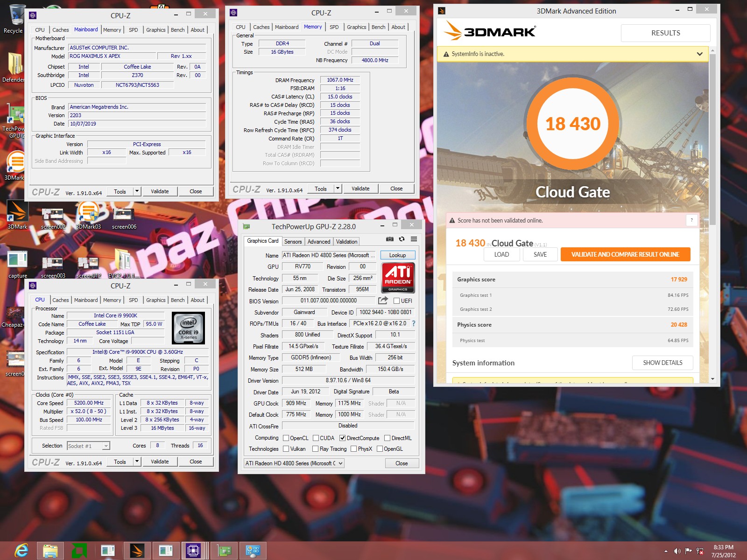Toggle the OpenGL checkbox
This screenshot has width=747, height=560.
coord(380,449)
